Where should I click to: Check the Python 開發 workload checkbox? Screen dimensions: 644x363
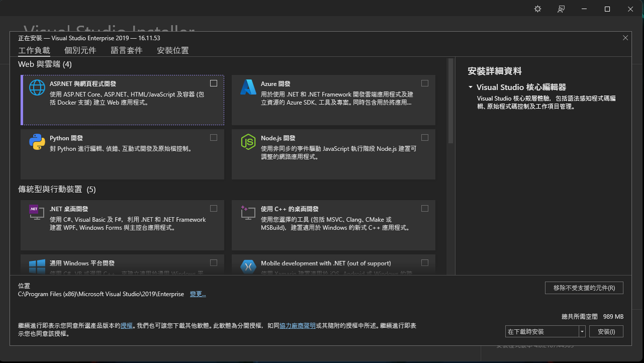[x=213, y=137]
